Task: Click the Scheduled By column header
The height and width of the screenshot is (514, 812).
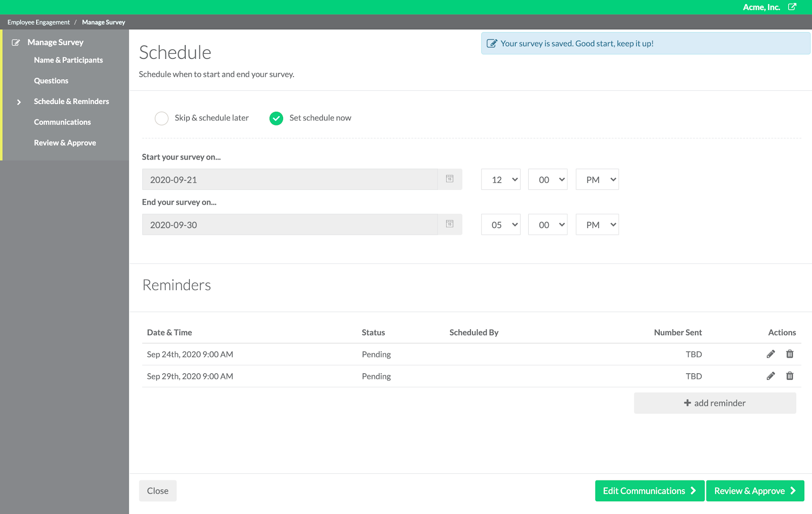Action: pyautogui.click(x=474, y=333)
